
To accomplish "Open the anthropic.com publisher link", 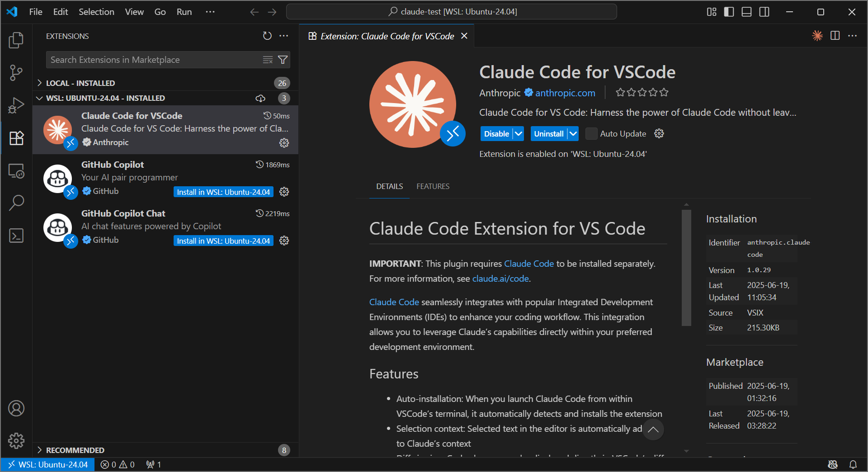I will (x=565, y=93).
